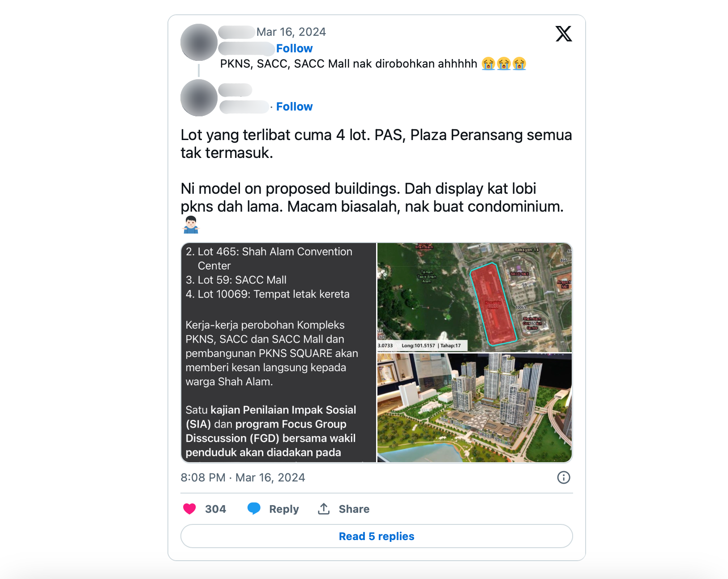Screen dimensions: 728x579
Task: Follow the reply author
Action: pos(294,106)
